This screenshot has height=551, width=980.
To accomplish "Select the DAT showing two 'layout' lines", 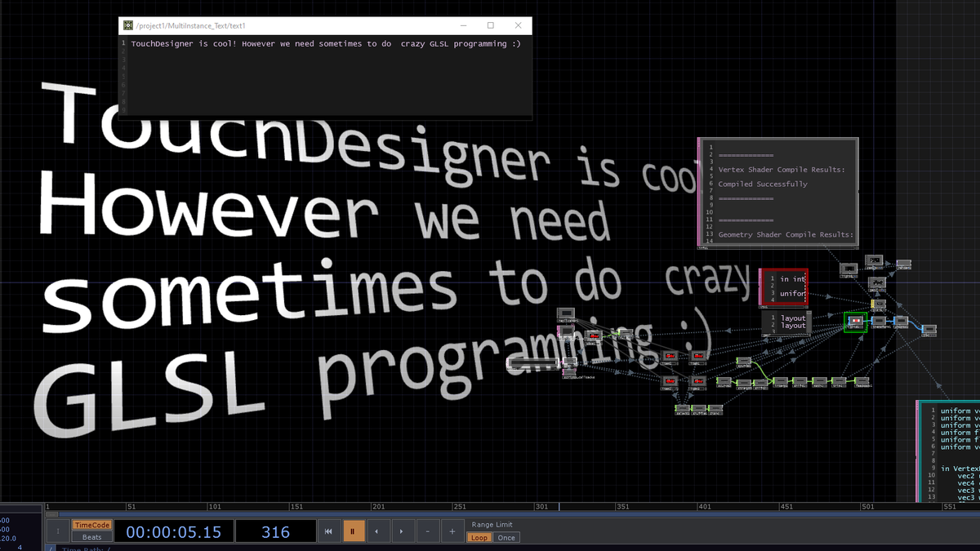I will [786, 322].
